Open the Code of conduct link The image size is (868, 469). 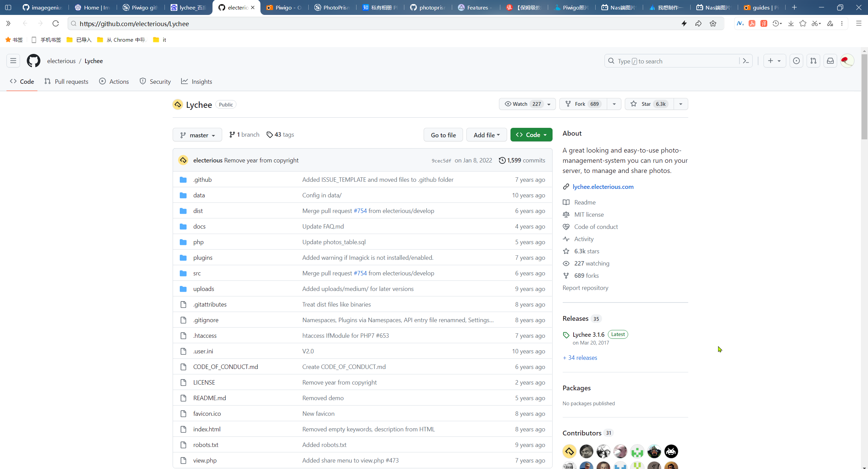596,227
